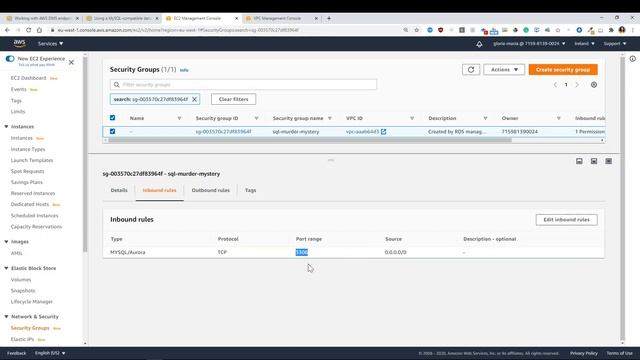The image size is (640, 360).
Task: Open a new browser tab
Action: click(x=329, y=18)
